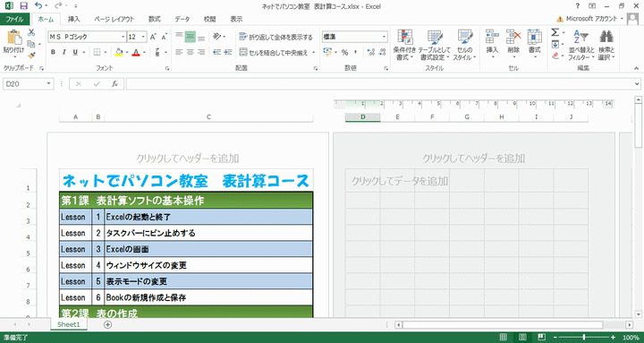The image size is (644, 343).
Task: Adjust the zoom slider handle
Action: pos(584,338)
